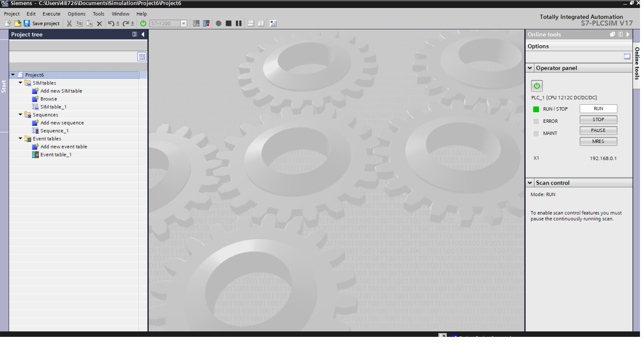Click the grey toolbar icon after the S7-1200 dropdown
The image size is (644, 362).
196,23
